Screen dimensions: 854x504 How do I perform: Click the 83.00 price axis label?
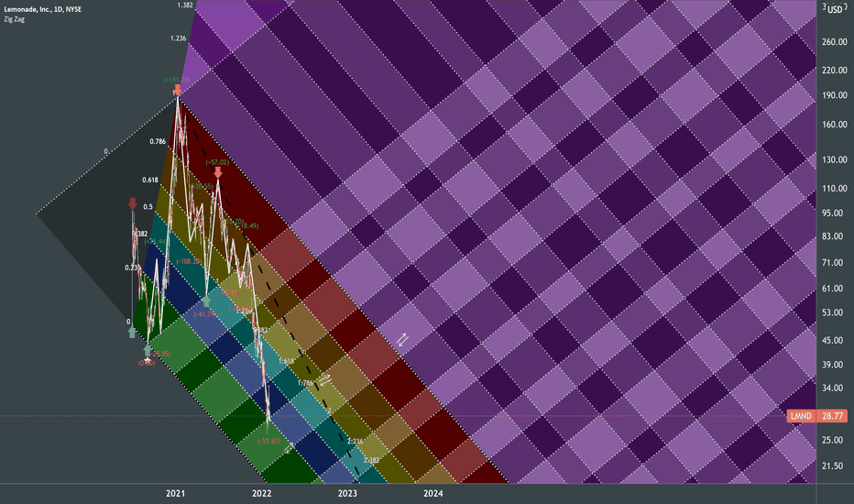(832, 236)
